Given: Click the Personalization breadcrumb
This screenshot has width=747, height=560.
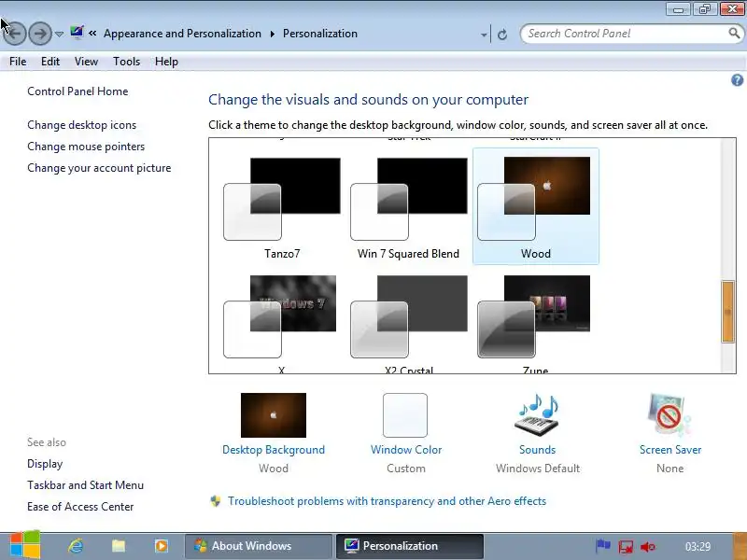Looking at the screenshot, I should click(320, 34).
